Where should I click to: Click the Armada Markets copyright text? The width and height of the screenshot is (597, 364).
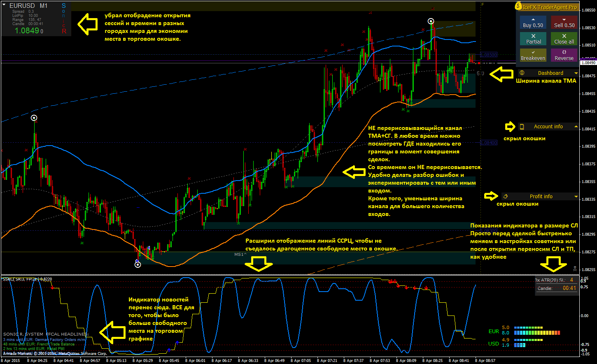(x=55, y=353)
